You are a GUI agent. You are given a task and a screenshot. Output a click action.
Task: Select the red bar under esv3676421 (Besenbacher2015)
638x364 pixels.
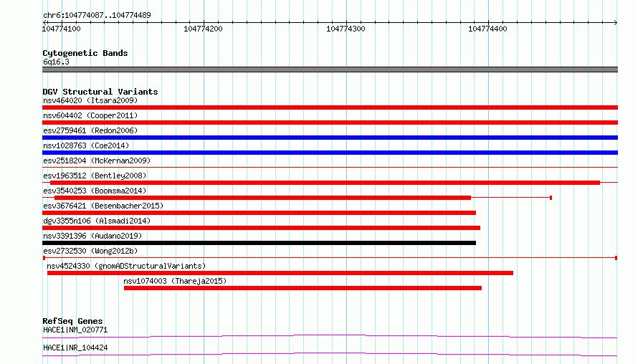coord(260,213)
